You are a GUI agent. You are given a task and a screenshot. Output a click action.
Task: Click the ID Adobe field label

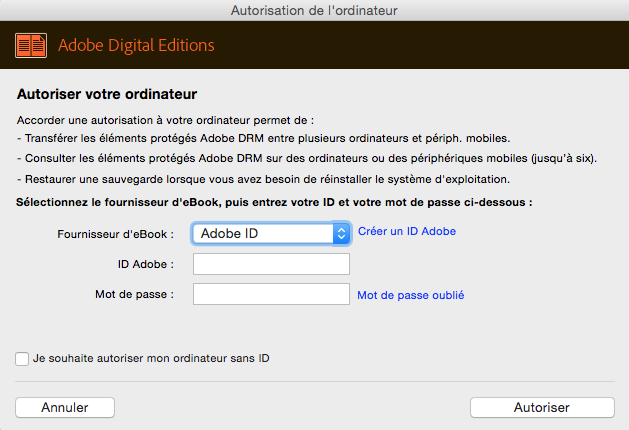(146, 264)
